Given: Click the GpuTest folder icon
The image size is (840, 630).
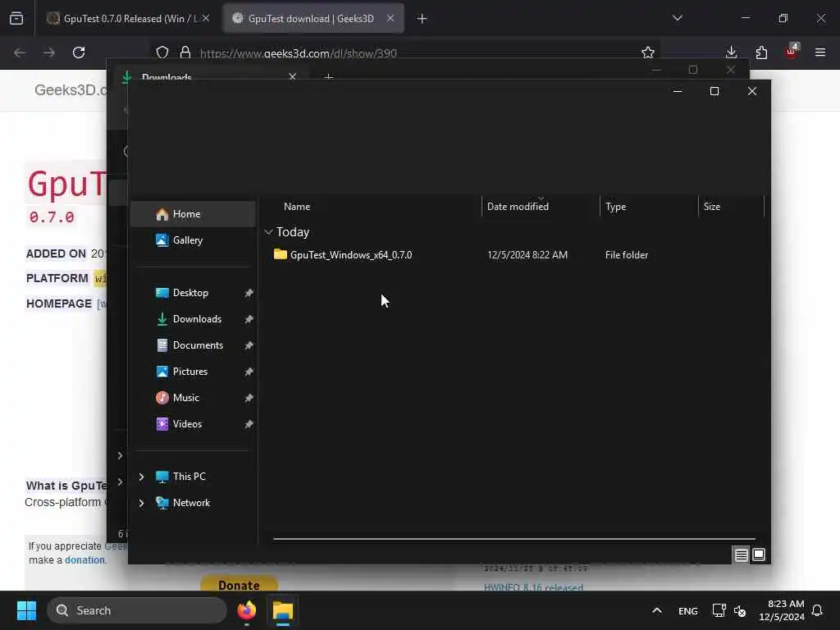Looking at the screenshot, I should point(281,254).
